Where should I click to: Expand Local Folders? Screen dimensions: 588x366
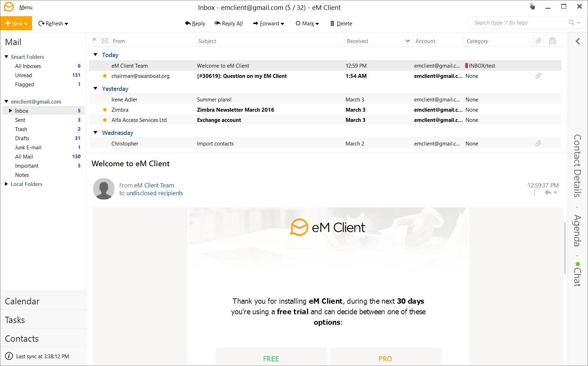[x=6, y=184]
